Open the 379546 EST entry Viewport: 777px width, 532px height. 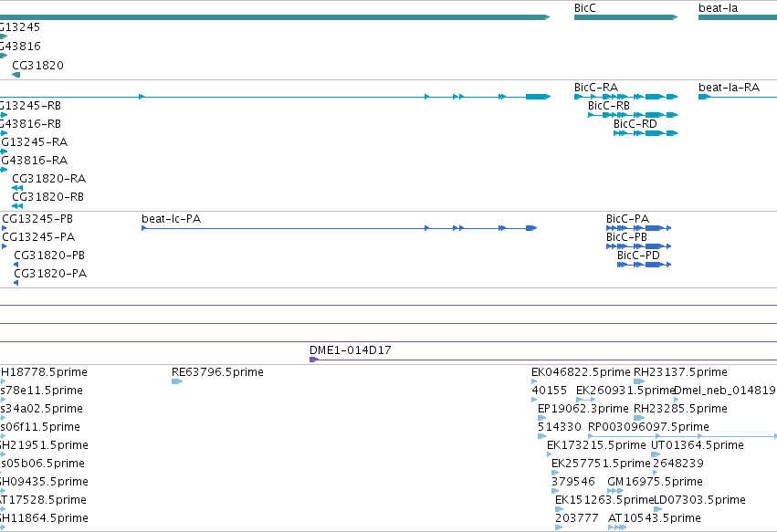pos(555,491)
